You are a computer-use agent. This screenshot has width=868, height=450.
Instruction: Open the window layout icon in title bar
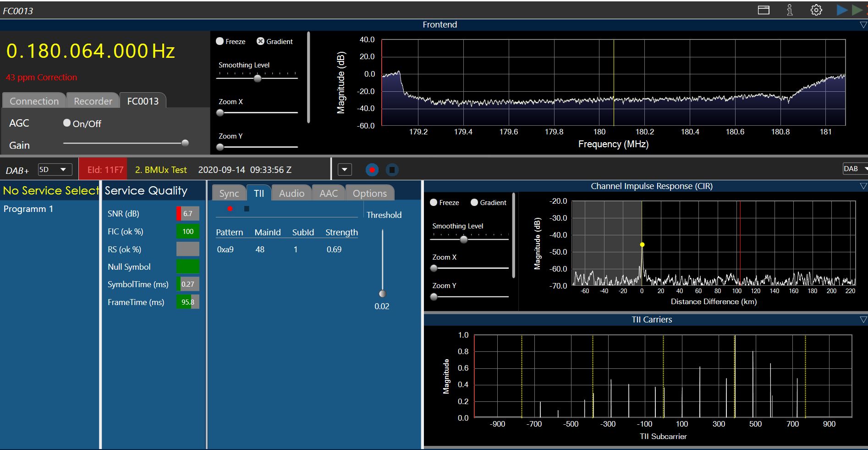(764, 10)
